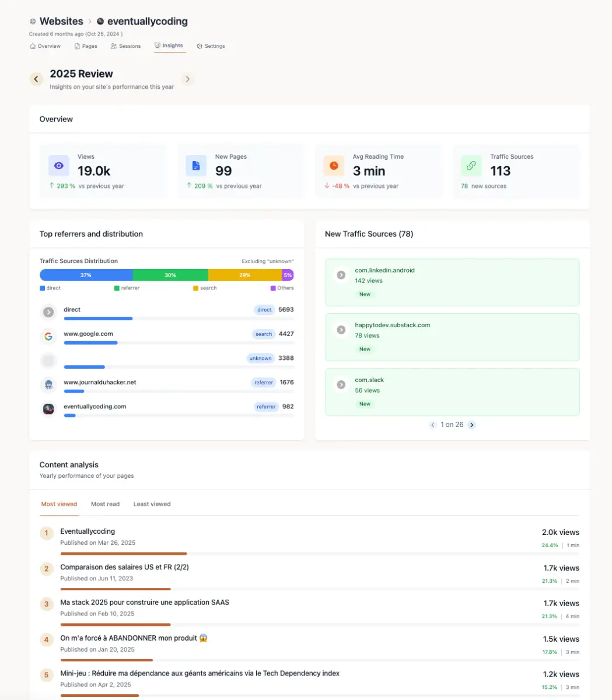Go to previous year review
The height and width of the screenshot is (700, 612).
click(x=37, y=79)
